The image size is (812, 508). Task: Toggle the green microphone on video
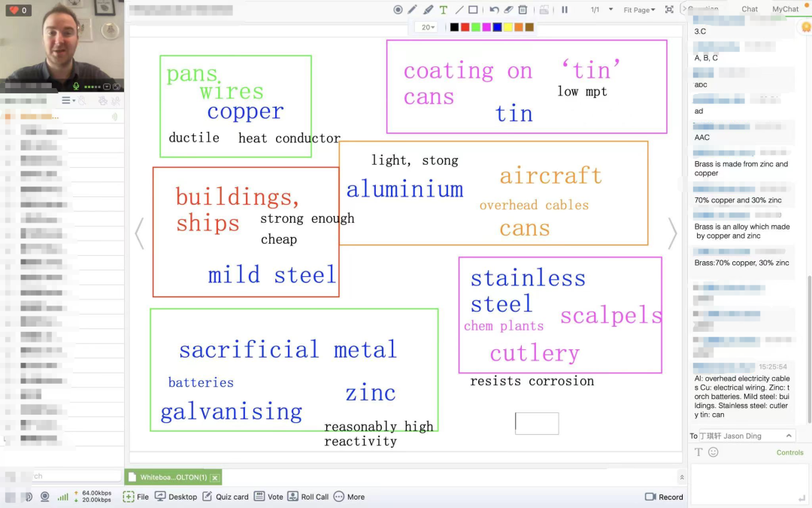pyautogui.click(x=76, y=87)
